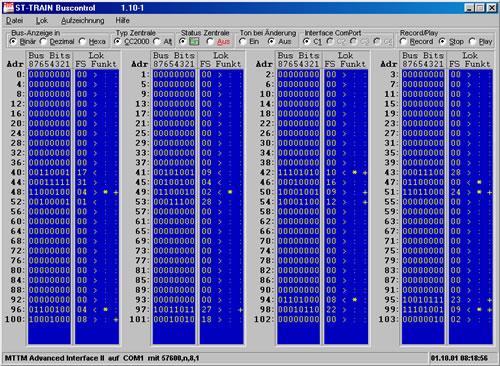Click the function star at address 47

(x=479, y=182)
